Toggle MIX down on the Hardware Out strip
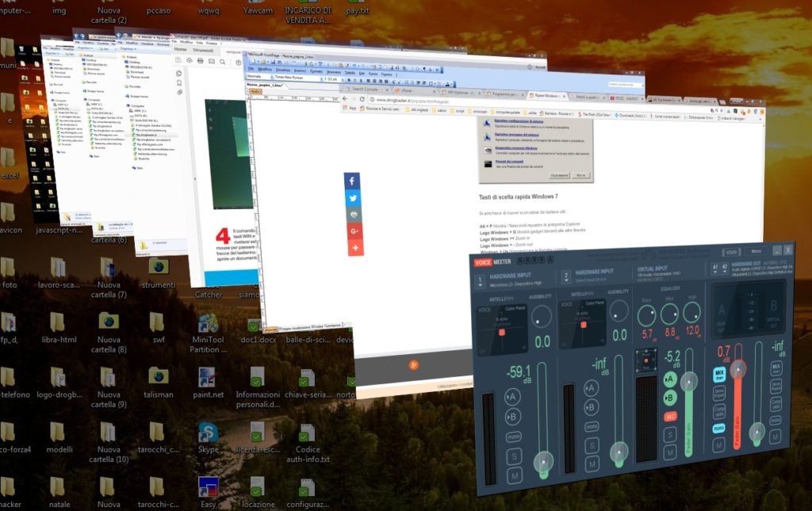Viewport: 812px width, 511px height. tap(718, 372)
